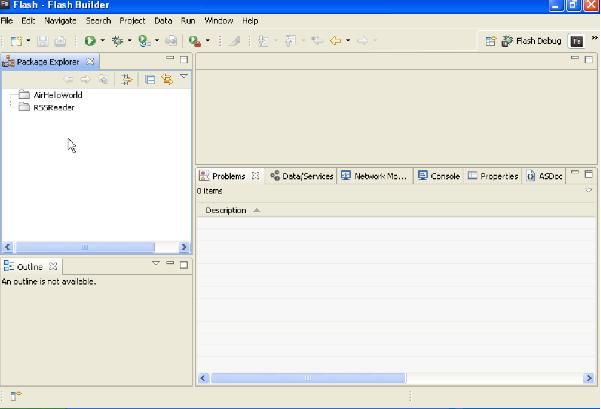
Task: Click the split-arrows icon in Package Explorer toolbar
Action: [x=126, y=79]
